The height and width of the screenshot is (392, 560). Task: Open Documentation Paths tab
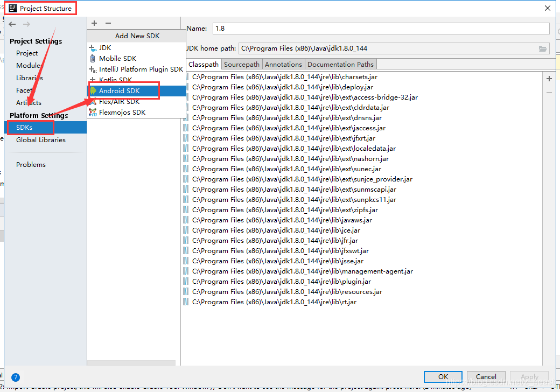coord(340,65)
